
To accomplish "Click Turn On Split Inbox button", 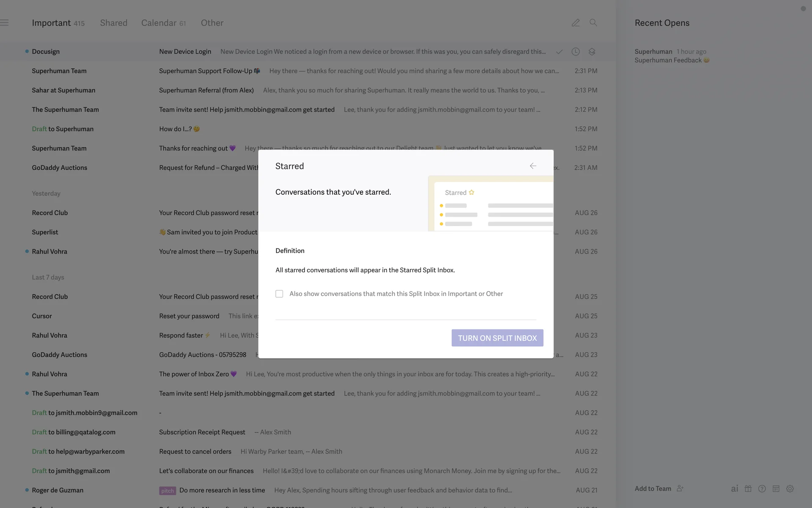I will click(497, 338).
